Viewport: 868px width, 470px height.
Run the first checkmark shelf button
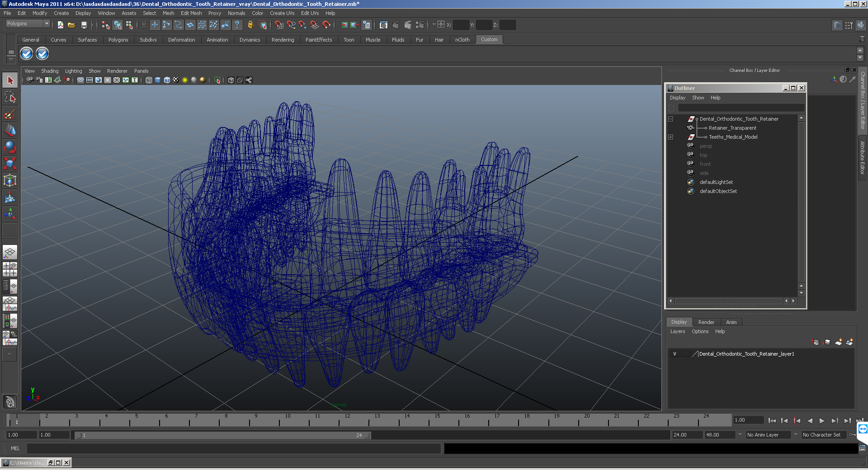pyautogui.click(x=27, y=54)
